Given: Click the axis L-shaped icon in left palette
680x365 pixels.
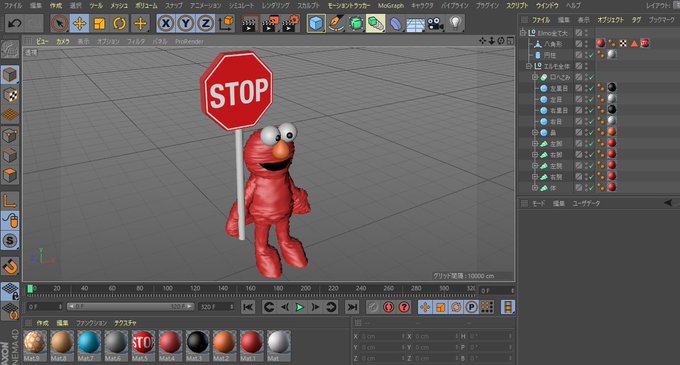Looking at the screenshot, I should pos(10,201).
